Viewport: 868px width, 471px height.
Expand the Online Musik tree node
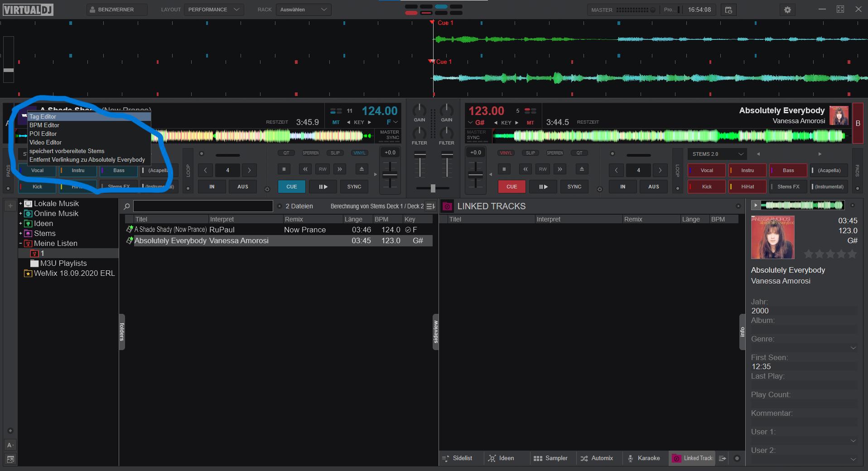point(20,214)
